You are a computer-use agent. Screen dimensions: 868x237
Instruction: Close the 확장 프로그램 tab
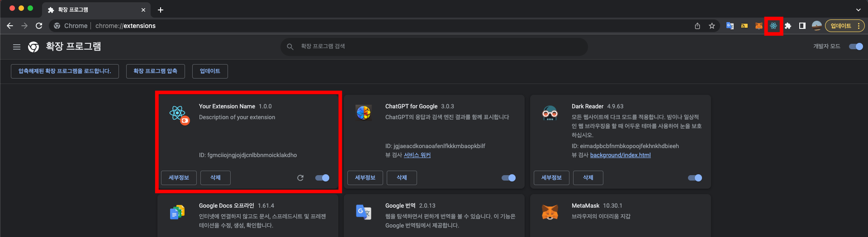pos(143,9)
